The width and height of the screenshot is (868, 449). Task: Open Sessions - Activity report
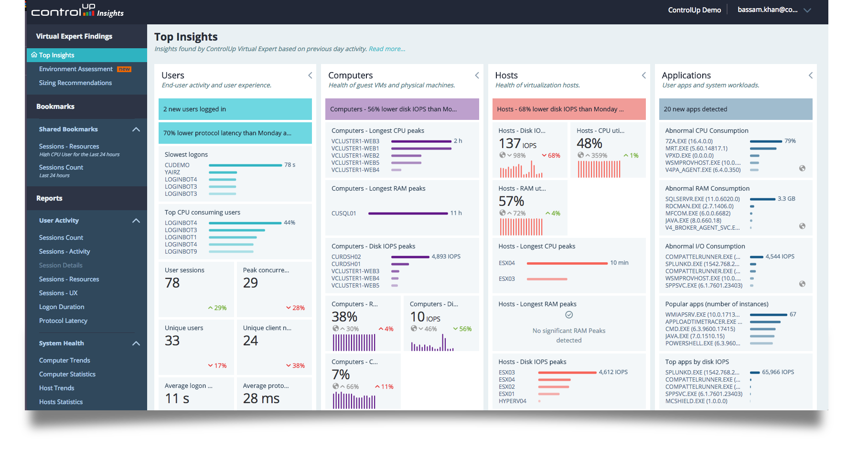(x=64, y=252)
